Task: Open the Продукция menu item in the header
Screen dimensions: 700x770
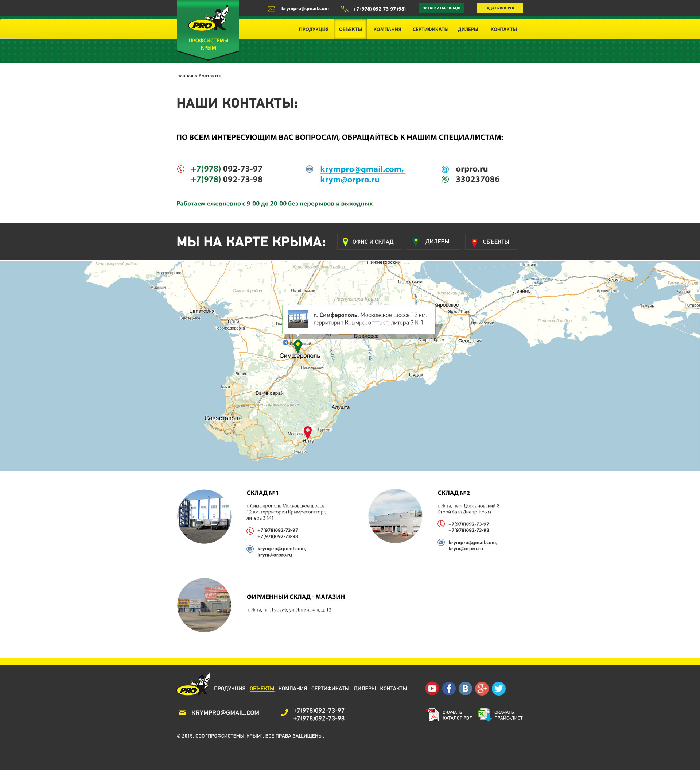Action: (313, 30)
